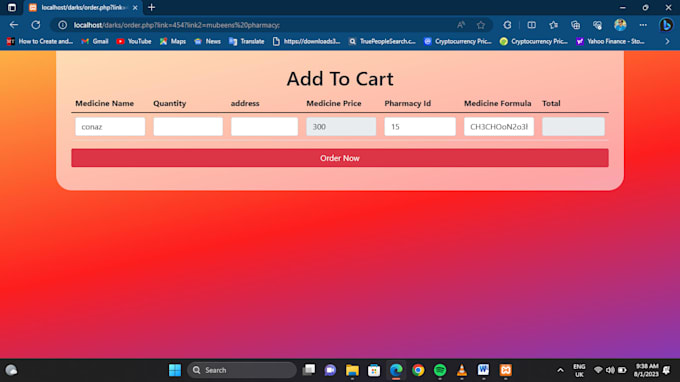Open VLC media player from taskbar
The width and height of the screenshot is (680, 382).
coord(462,370)
